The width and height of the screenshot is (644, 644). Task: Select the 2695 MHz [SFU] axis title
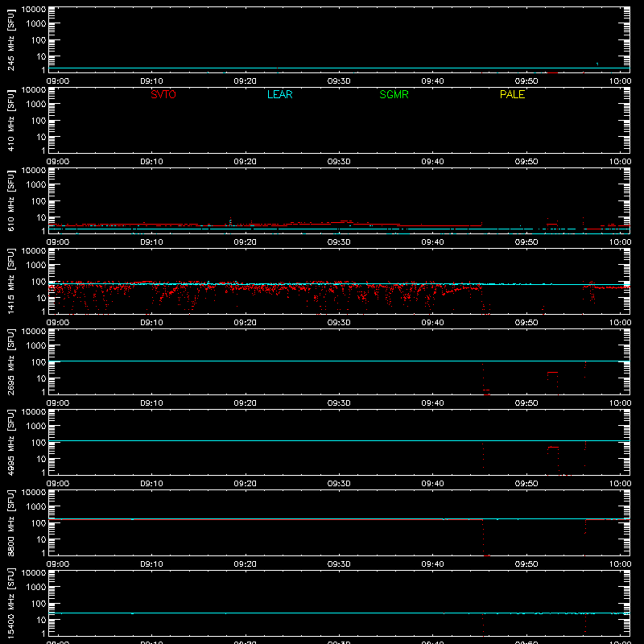(x=11, y=361)
